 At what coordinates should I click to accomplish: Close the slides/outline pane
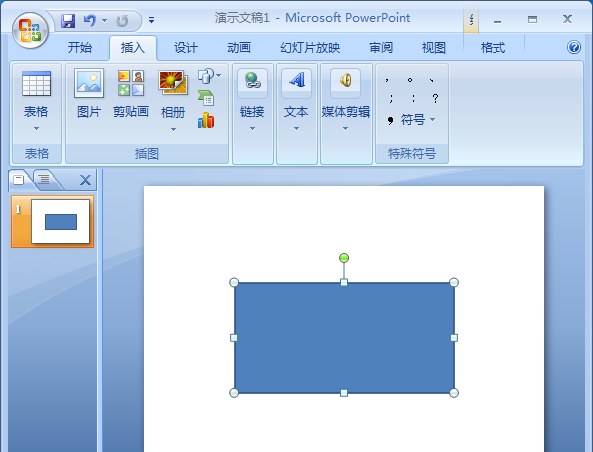coord(85,180)
